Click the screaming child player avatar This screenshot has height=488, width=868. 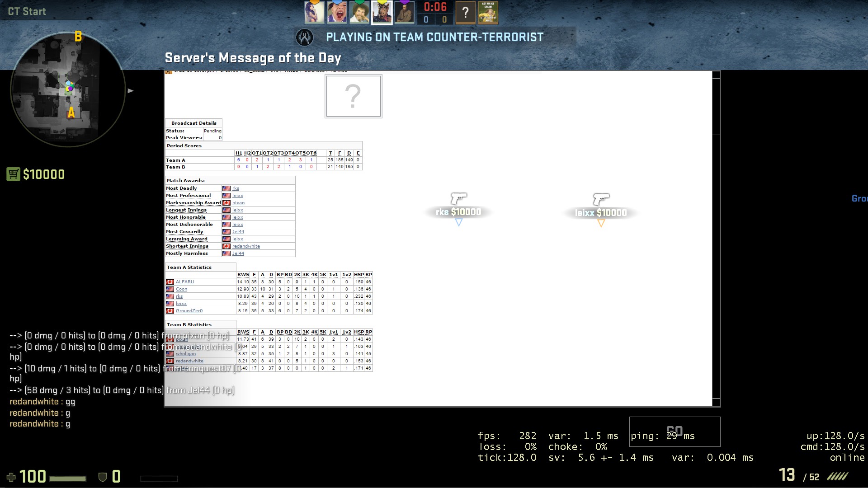coord(337,12)
